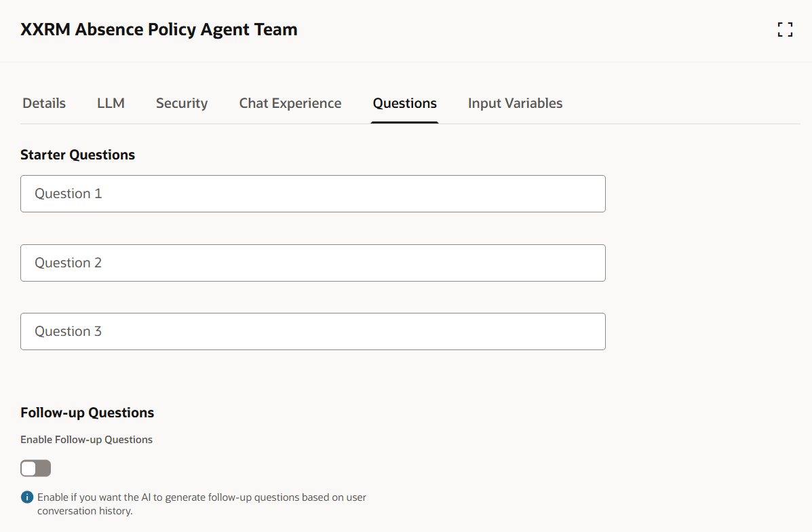Image resolution: width=812 pixels, height=532 pixels.
Task: Click the blue info icon
Action: point(27,497)
